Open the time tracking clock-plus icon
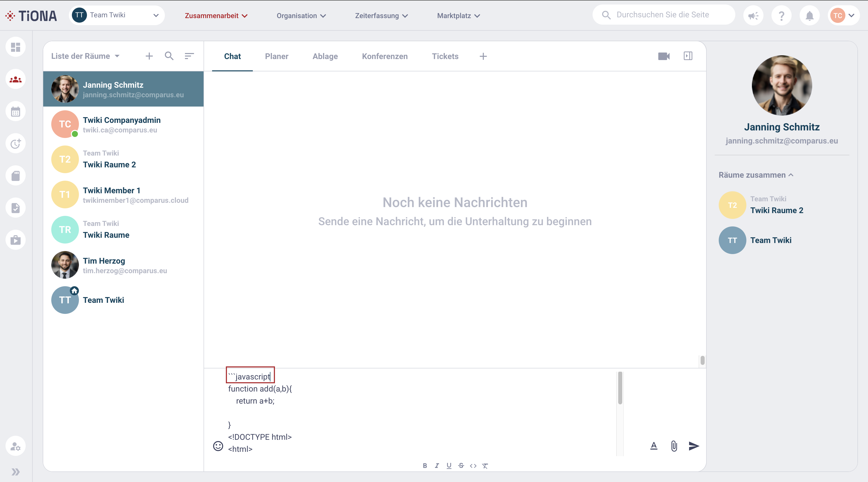868x482 pixels. [x=16, y=144]
